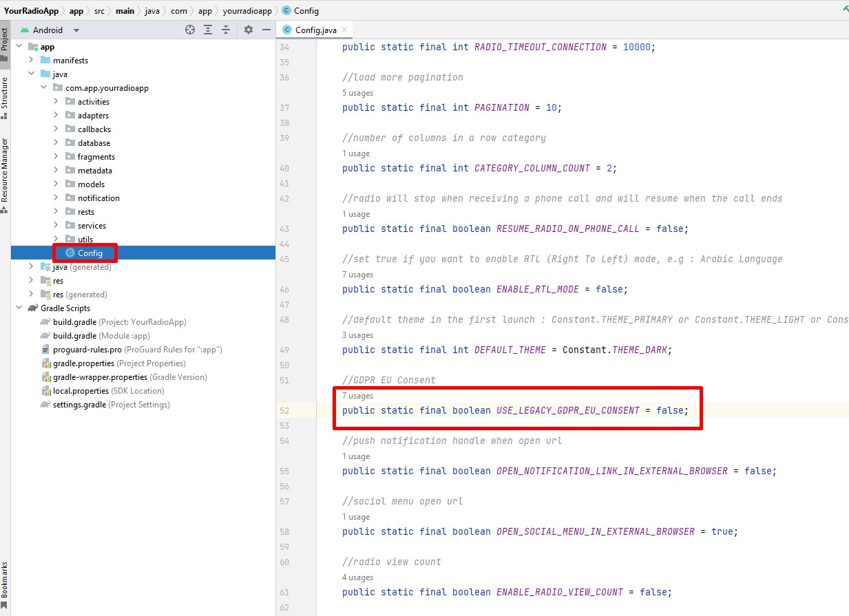Screen dimensions: 849x616
Task: Click '7 usages' hint above USE_LEGACY_GDPR_EU_CONSENT
Action: (357, 396)
